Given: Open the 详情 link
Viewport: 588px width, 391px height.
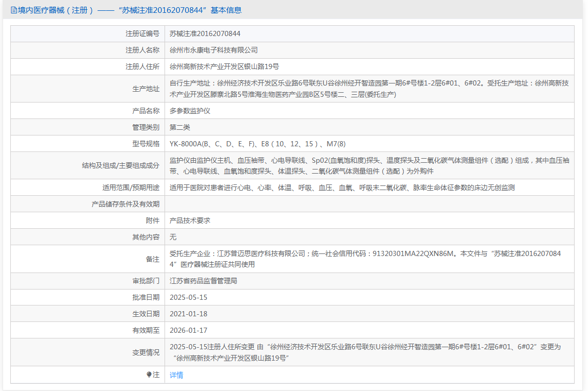Looking at the screenshot, I should click(x=176, y=375).
